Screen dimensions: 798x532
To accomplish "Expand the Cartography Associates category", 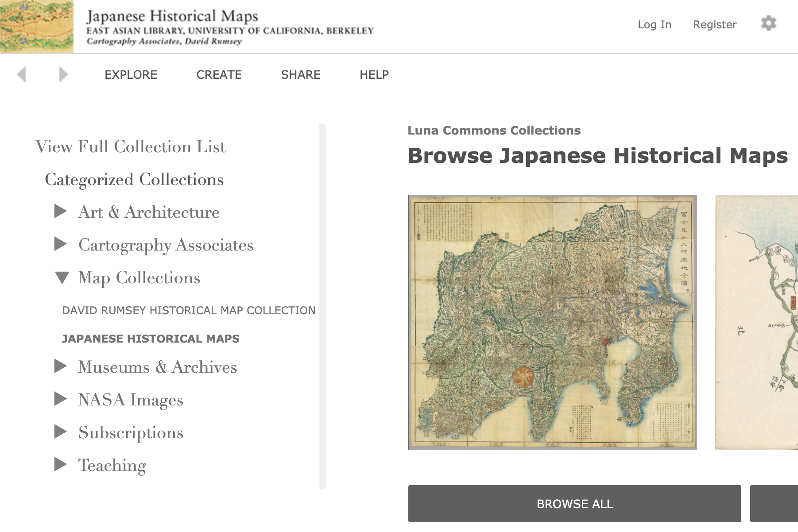I will coord(61,244).
